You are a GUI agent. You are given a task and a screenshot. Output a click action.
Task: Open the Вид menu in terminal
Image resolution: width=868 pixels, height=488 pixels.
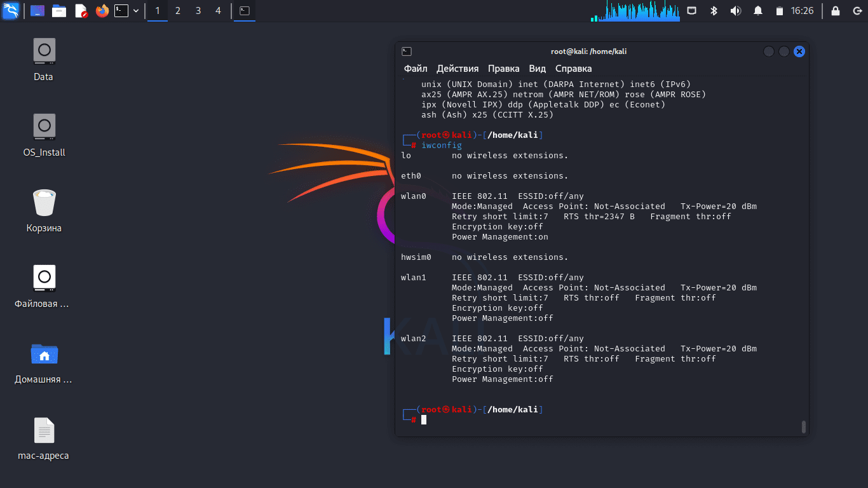point(538,69)
